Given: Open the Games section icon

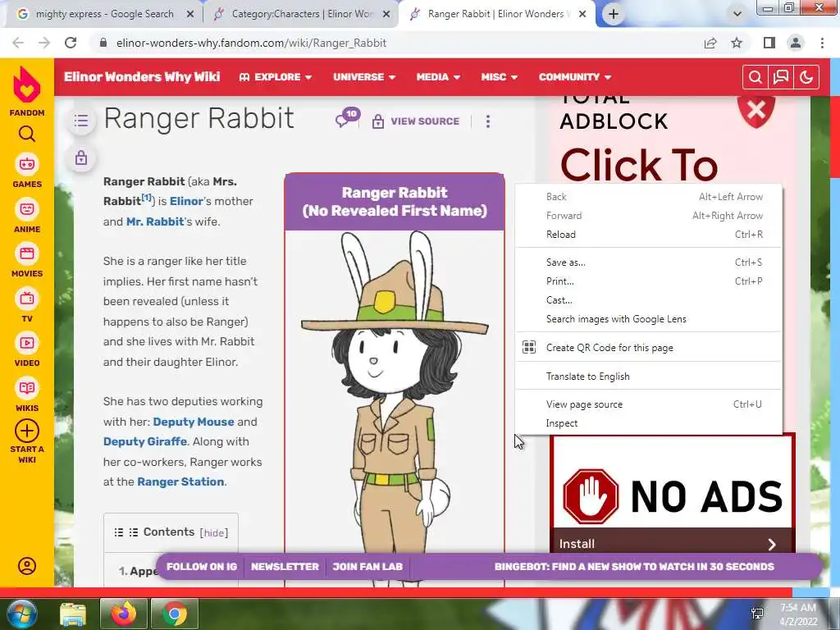Looking at the screenshot, I should coord(27,164).
